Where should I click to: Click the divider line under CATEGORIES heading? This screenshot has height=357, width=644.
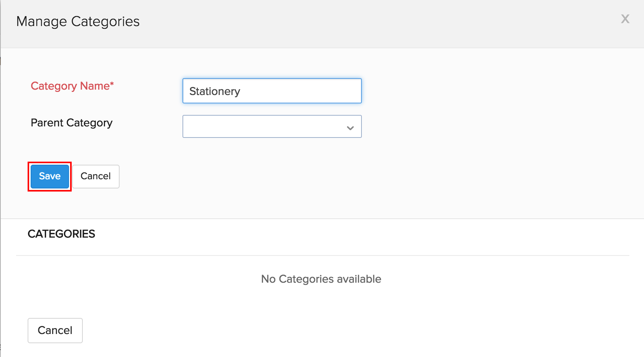coord(322,255)
